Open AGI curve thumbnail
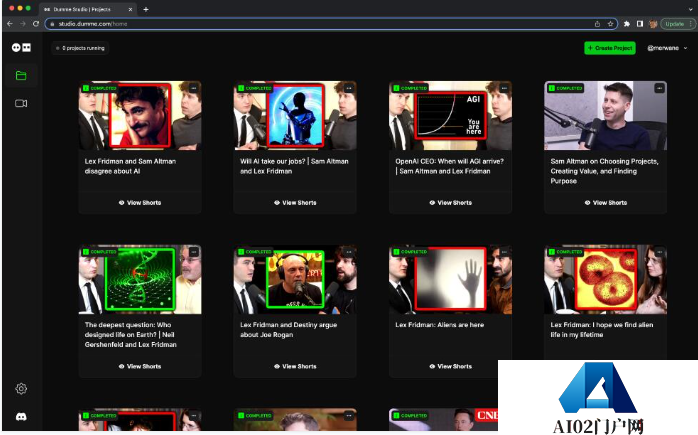Screen dimensions: 698x435 click(x=450, y=115)
